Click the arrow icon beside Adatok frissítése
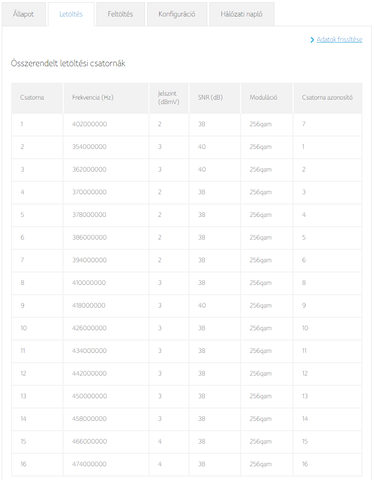Image resolution: width=374 pixels, height=480 pixels. [x=312, y=40]
